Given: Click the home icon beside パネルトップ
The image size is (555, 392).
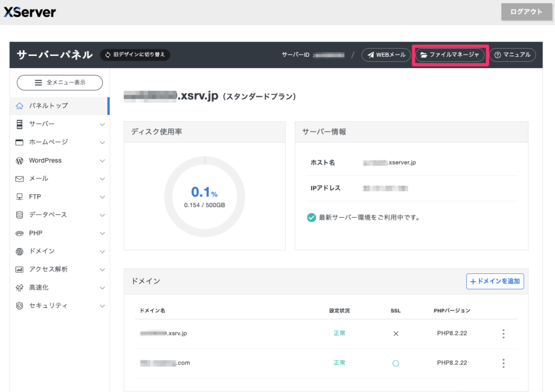Looking at the screenshot, I should point(20,106).
